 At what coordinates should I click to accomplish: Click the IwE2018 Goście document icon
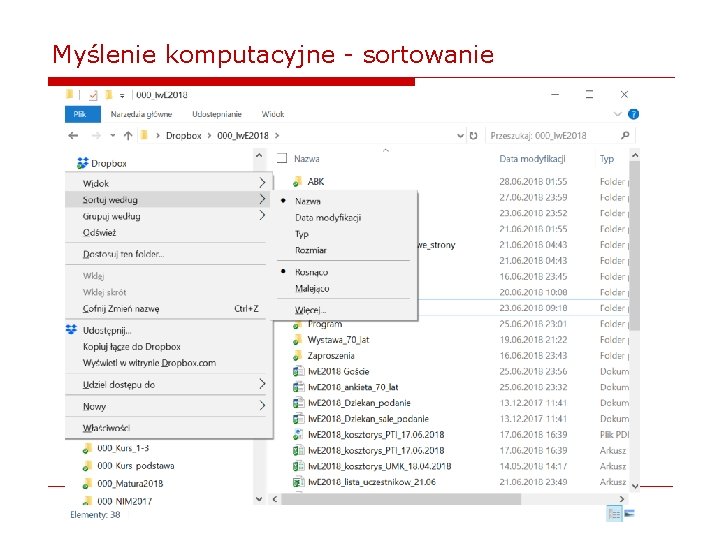coord(298,371)
